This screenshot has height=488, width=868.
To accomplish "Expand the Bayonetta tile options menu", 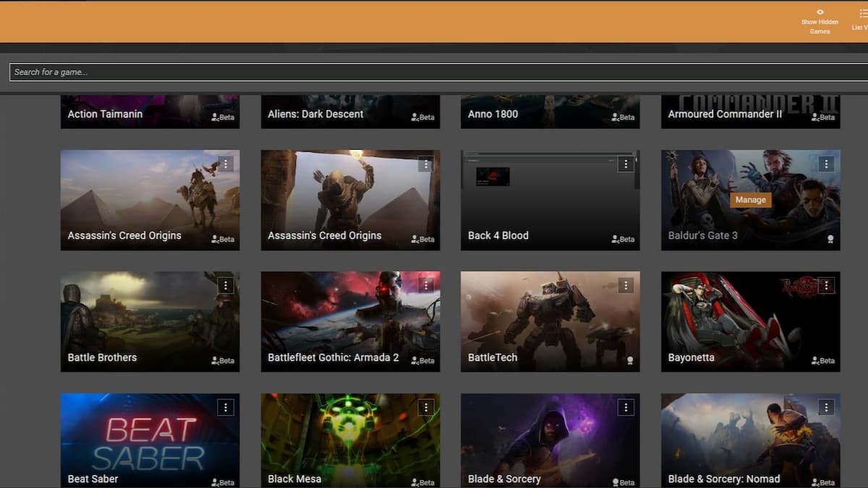I will [x=826, y=286].
